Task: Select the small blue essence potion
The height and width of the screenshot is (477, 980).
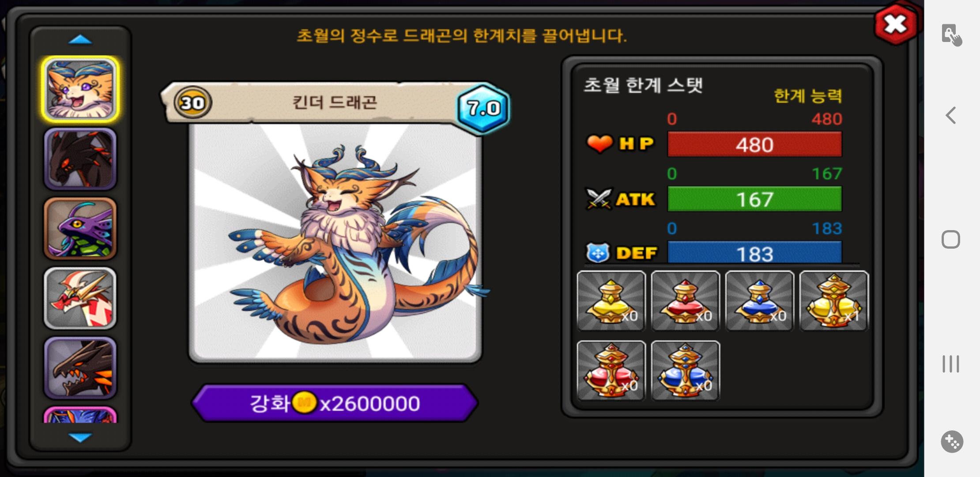Action: coord(760,301)
